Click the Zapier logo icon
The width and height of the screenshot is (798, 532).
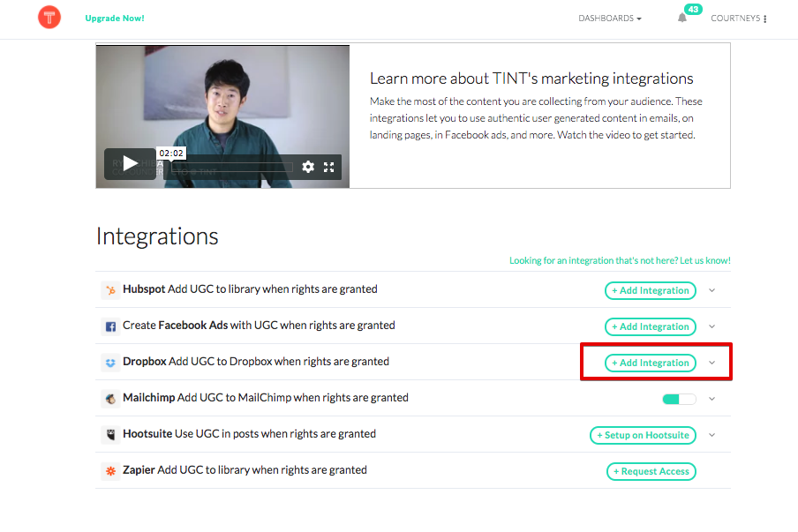point(110,471)
